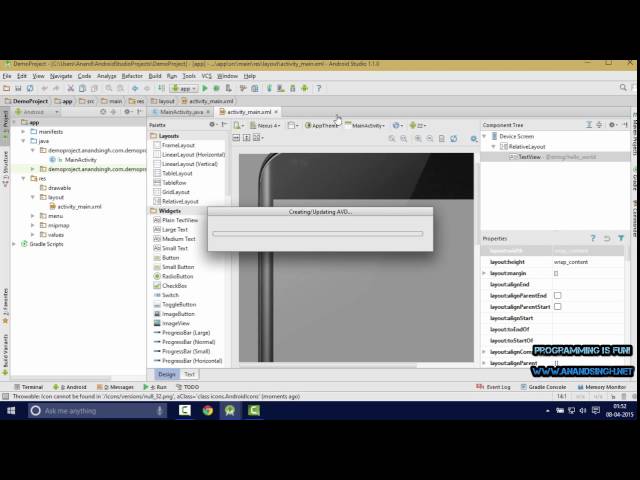
Task: Click the Paste toolbar icon
Action: [94, 88]
